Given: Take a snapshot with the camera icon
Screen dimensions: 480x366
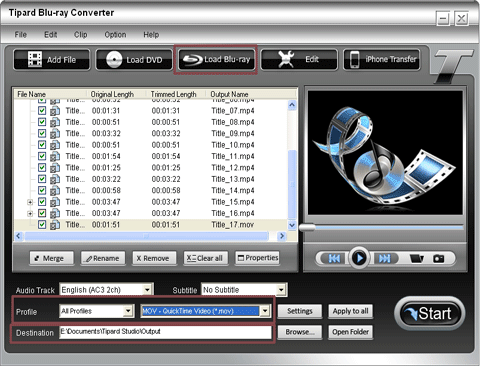Looking at the screenshot, I should pyautogui.click(x=438, y=258).
